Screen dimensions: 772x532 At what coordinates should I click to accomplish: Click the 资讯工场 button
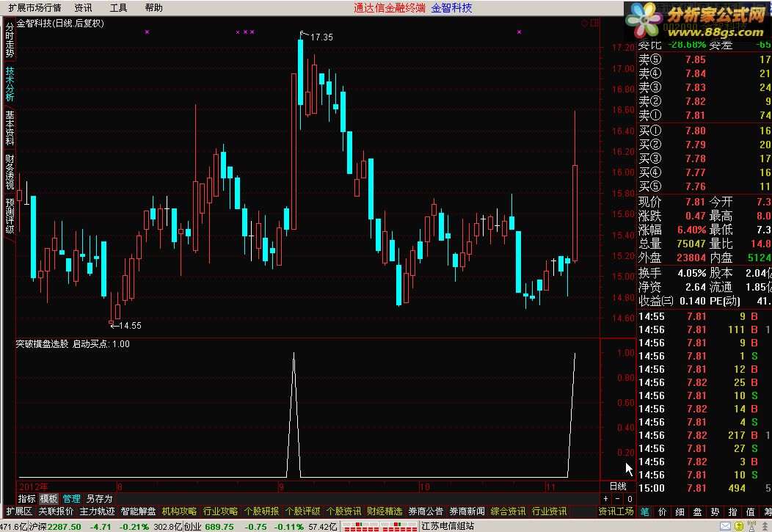point(616,511)
